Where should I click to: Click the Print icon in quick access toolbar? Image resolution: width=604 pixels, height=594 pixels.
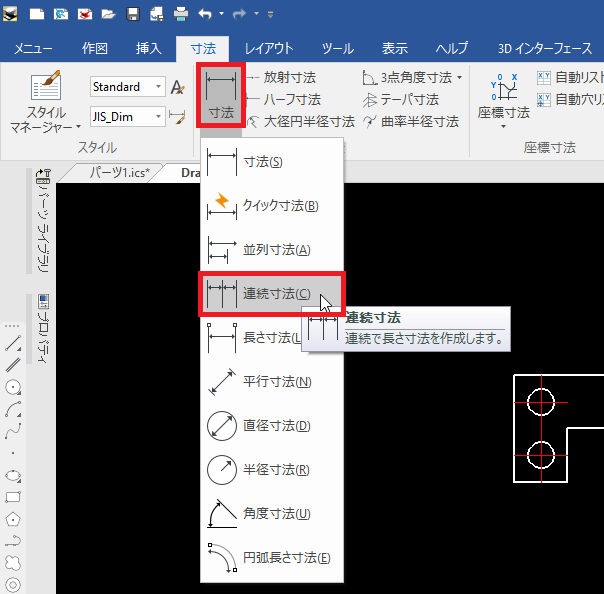(x=181, y=14)
